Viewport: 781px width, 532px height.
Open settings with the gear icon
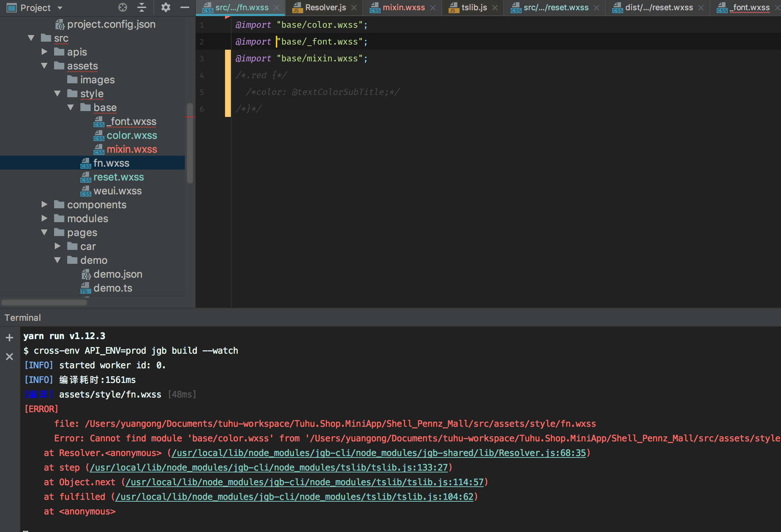(166, 7)
